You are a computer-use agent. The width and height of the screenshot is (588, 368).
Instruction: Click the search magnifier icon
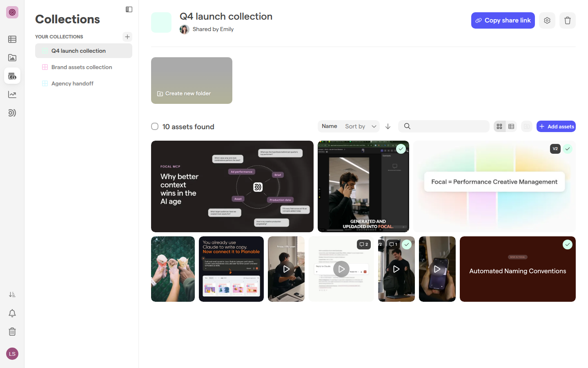407,126
